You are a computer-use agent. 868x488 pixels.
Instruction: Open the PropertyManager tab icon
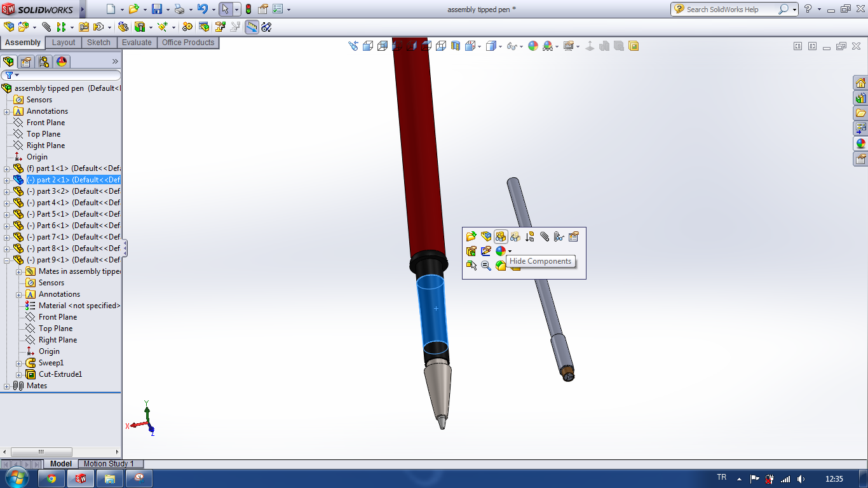[26, 62]
